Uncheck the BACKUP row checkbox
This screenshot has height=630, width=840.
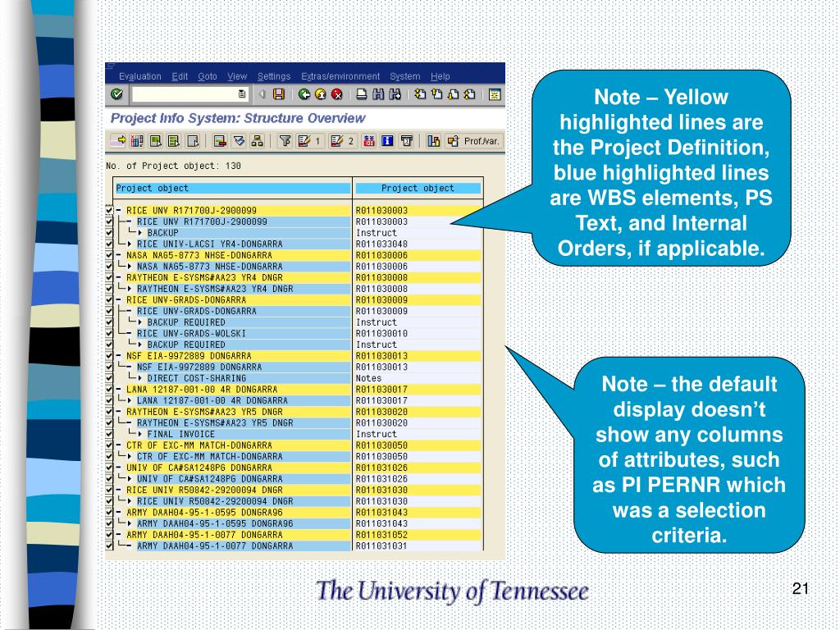109,232
